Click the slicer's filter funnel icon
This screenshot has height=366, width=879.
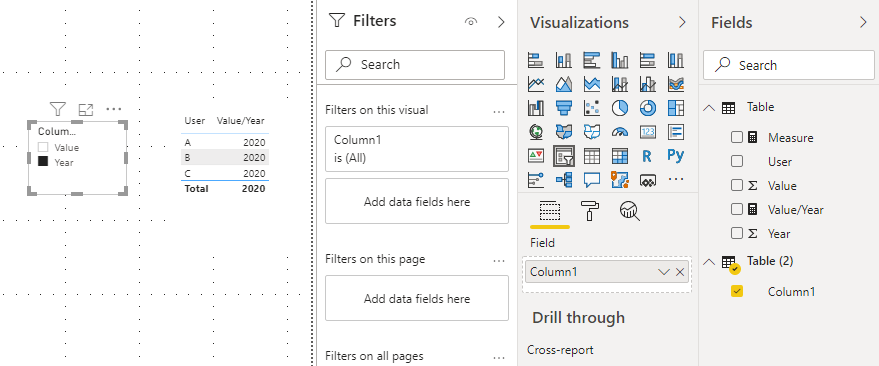pyautogui.click(x=58, y=109)
